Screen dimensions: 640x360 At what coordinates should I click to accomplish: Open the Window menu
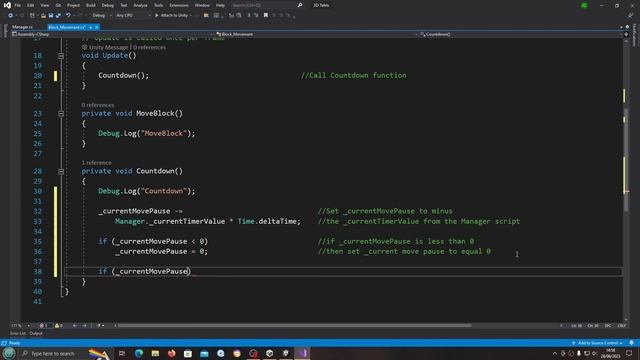click(x=202, y=5)
